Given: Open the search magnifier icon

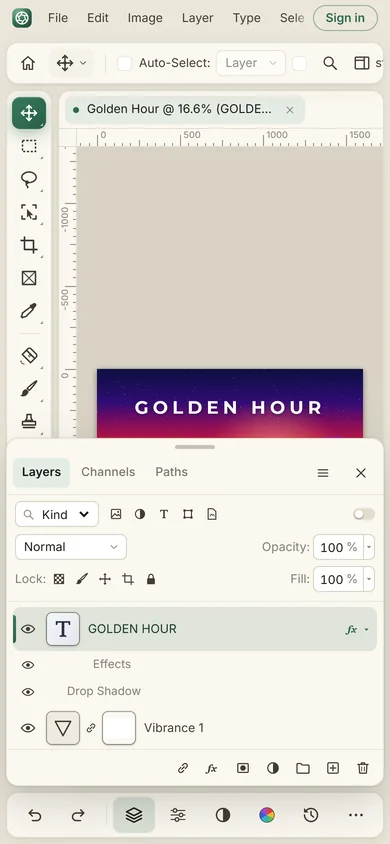Looking at the screenshot, I should (330, 64).
